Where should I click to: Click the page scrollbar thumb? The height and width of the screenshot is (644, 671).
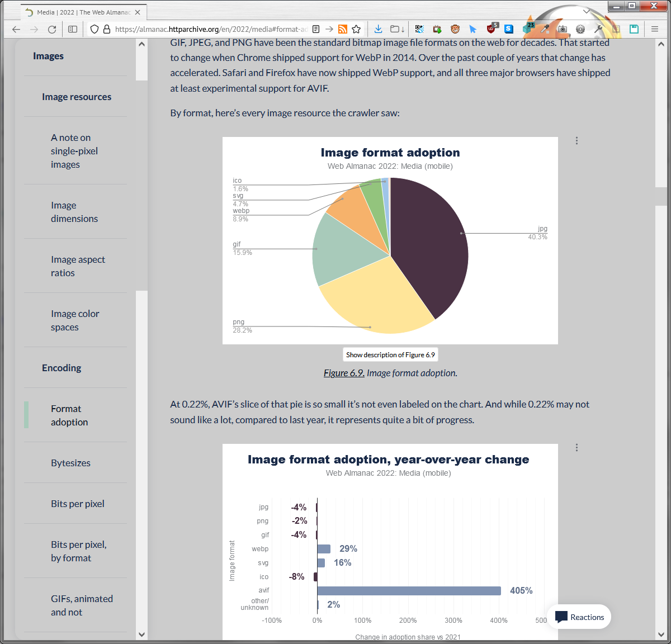[x=661, y=196]
